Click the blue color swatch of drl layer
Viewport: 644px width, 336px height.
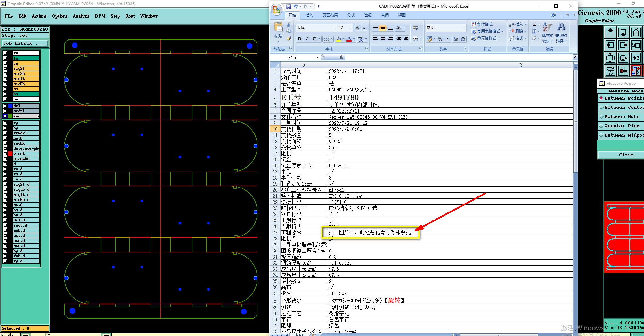click(x=10, y=106)
